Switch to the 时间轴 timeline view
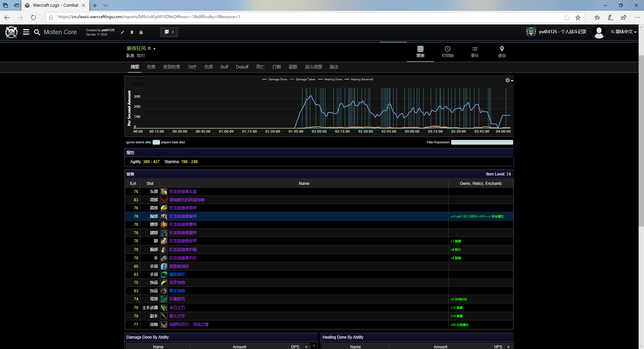644x349 pixels. coord(447,52)
